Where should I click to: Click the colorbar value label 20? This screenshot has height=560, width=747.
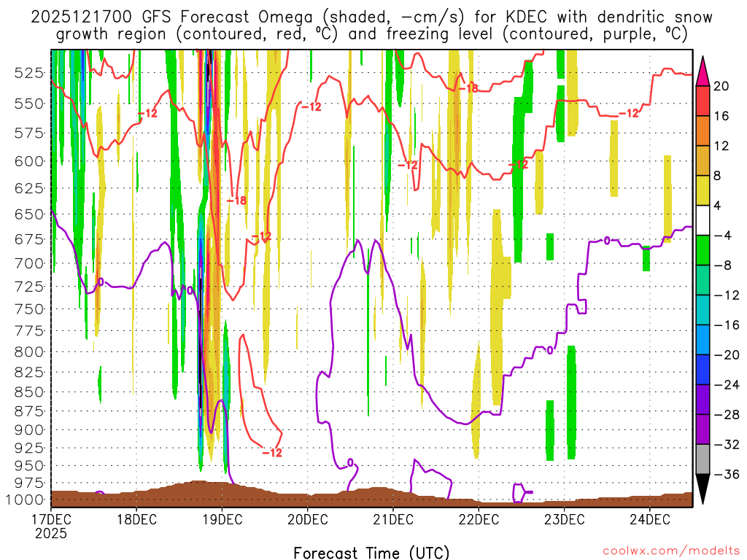point(721,86)
